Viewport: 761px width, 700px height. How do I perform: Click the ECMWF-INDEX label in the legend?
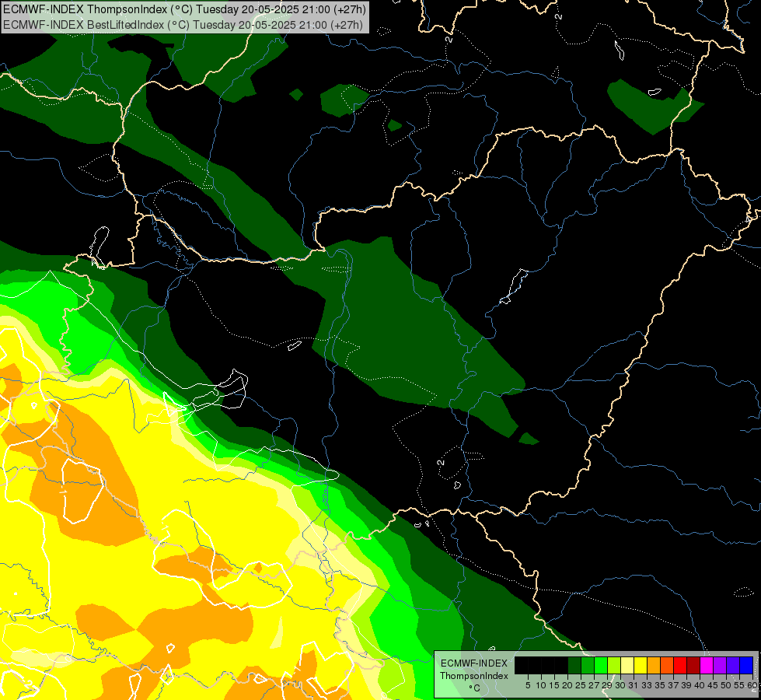[474, 663]
